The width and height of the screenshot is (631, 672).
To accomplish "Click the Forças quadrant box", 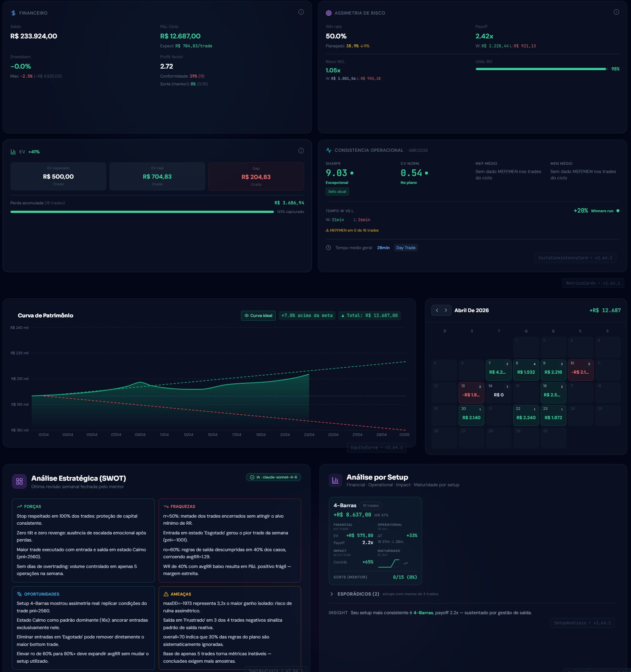I will (83, 540).
